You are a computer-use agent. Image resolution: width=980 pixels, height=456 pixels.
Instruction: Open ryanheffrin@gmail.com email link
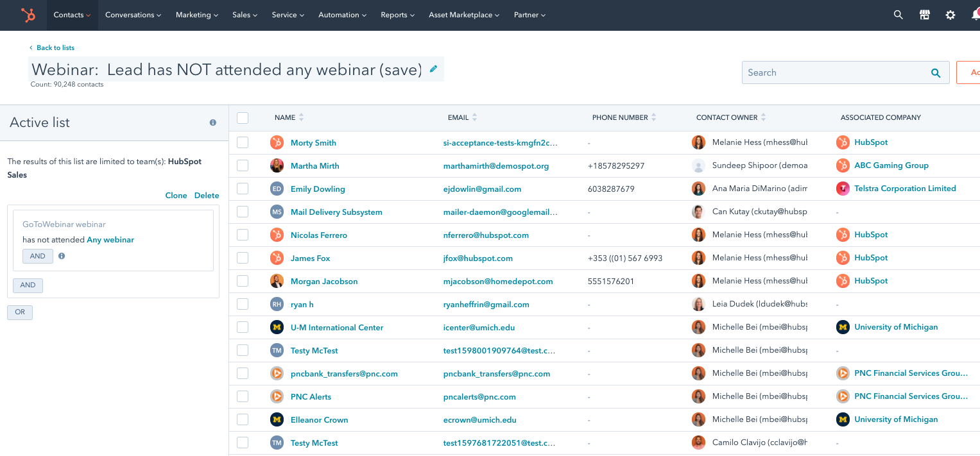point(486,304)
